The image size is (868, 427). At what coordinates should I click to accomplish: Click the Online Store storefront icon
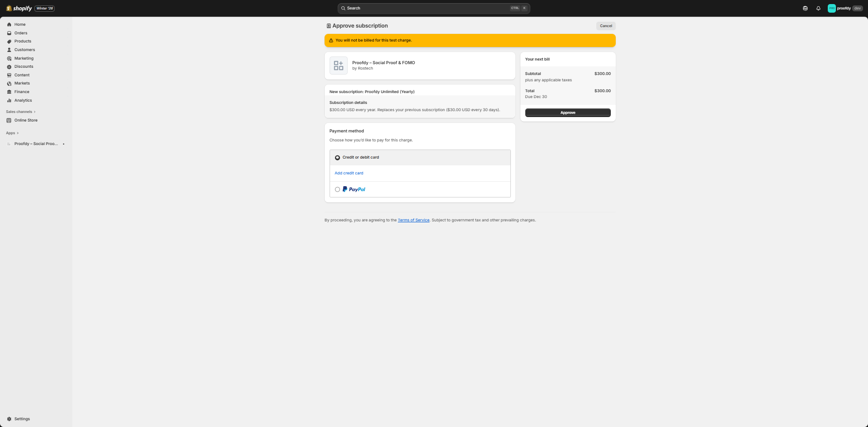(x=9, y=120)
